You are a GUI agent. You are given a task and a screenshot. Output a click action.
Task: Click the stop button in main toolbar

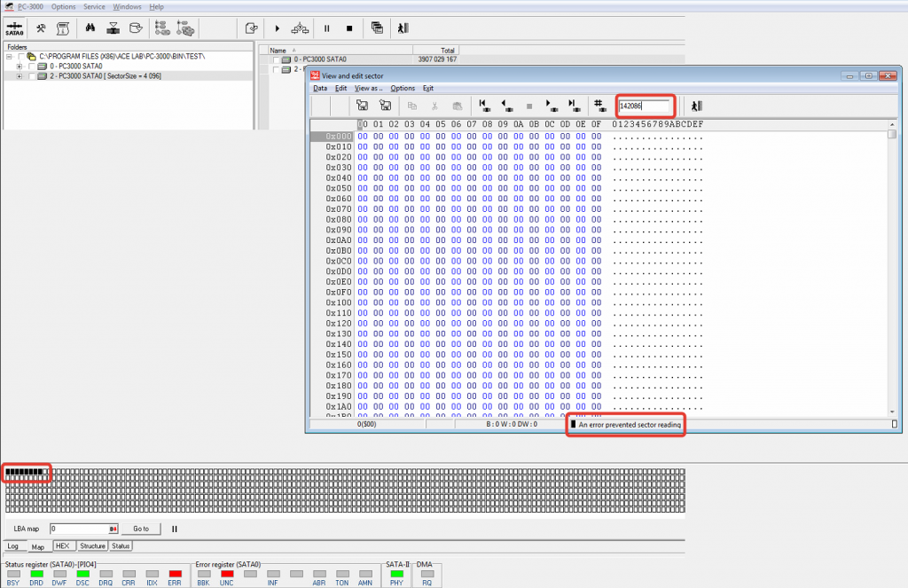[x=348, y=28]
